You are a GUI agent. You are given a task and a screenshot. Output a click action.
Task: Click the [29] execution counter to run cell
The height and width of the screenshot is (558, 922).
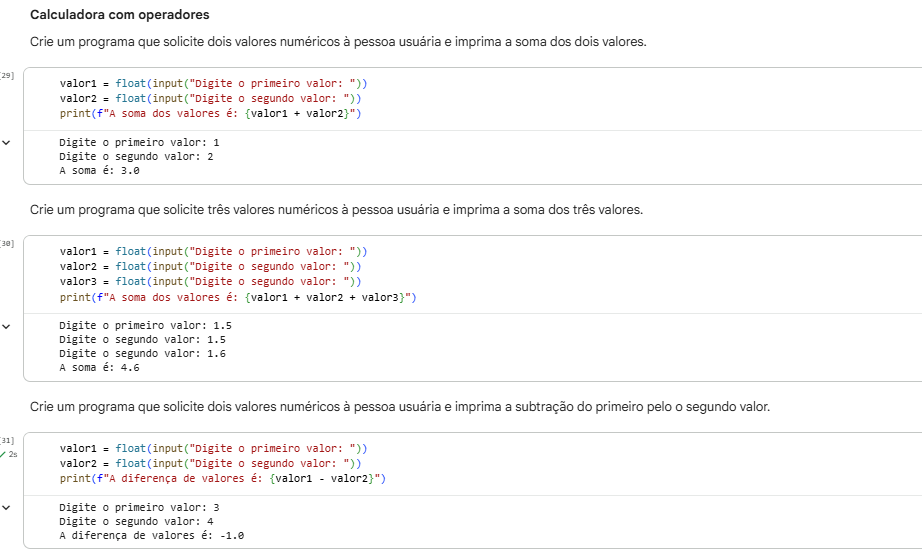(7, 75)
